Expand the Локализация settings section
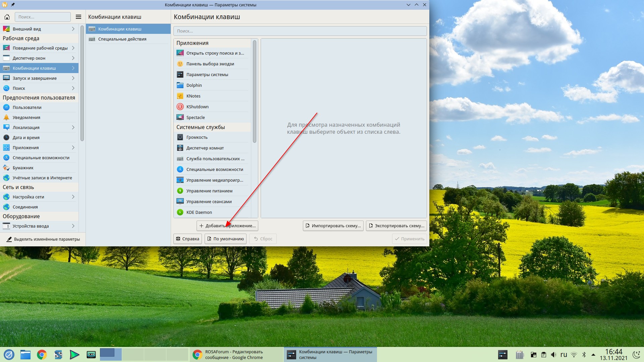The image size is (644, 362). 73,127
